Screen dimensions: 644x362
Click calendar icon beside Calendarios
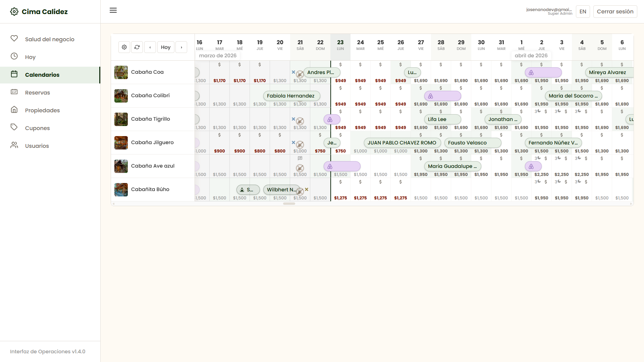click(x=14, y=74)
